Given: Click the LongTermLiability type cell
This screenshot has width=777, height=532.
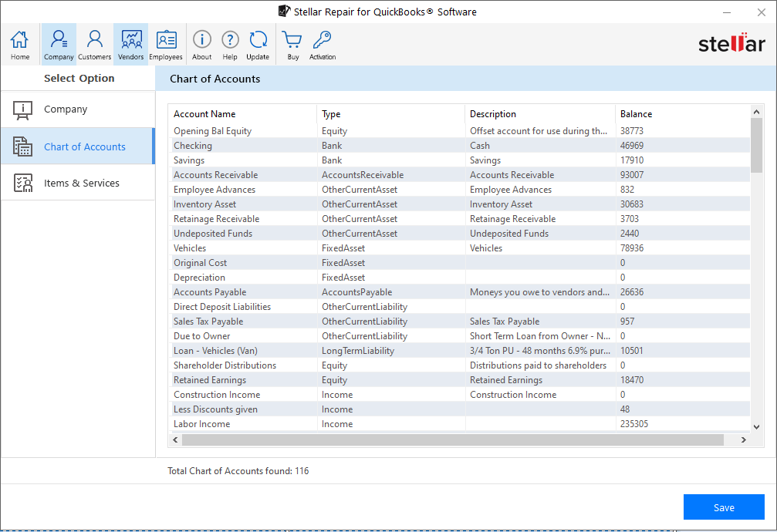Looking at the screenshot, I should [x=358, y=351].
